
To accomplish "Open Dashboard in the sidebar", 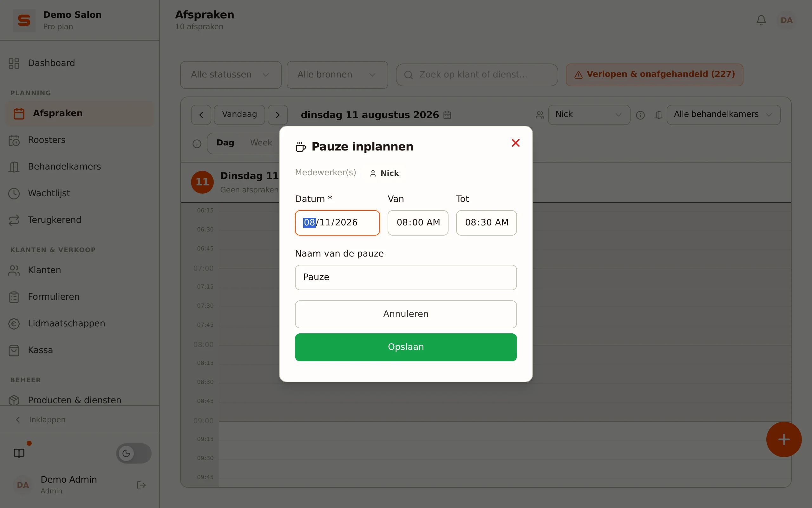I will tap(80, 63).
